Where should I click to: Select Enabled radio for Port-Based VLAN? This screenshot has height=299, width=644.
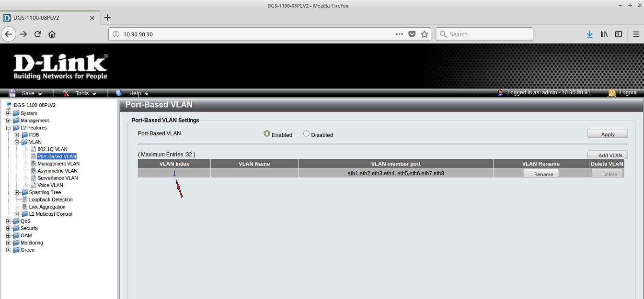pos(267,134)
